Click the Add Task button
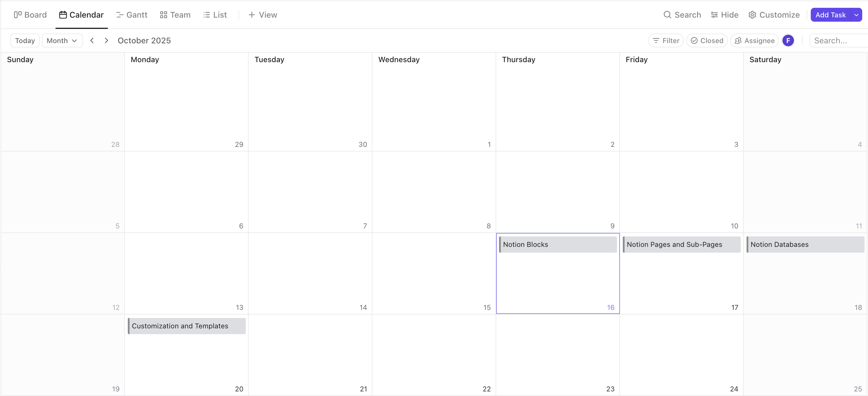This screenshot has width=868, height=396. tap(830, 15)
